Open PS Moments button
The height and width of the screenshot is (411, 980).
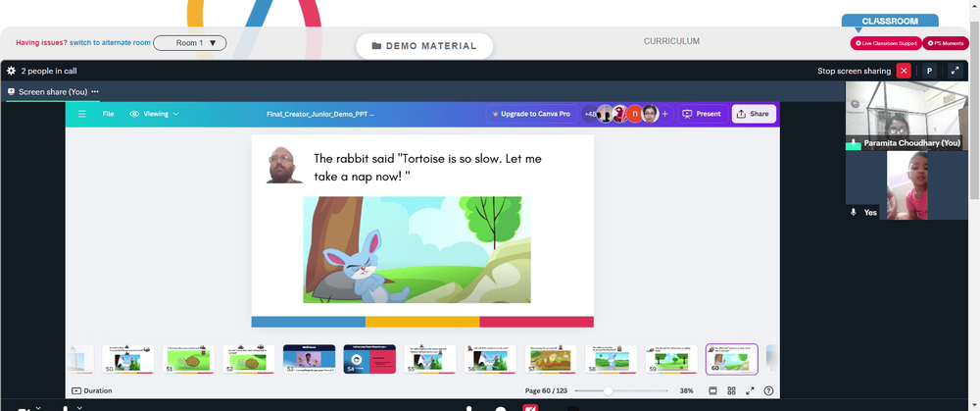[946, 43]
